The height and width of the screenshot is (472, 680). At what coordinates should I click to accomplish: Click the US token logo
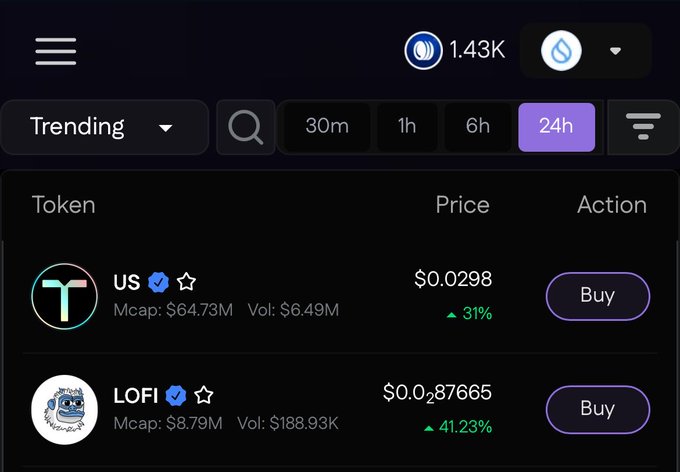(x=65, y=296)
